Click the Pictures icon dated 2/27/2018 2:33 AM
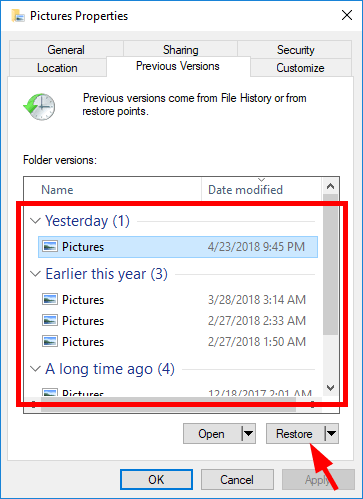Image resolution: width=363 pixels, height=499 pixels. 50,320
